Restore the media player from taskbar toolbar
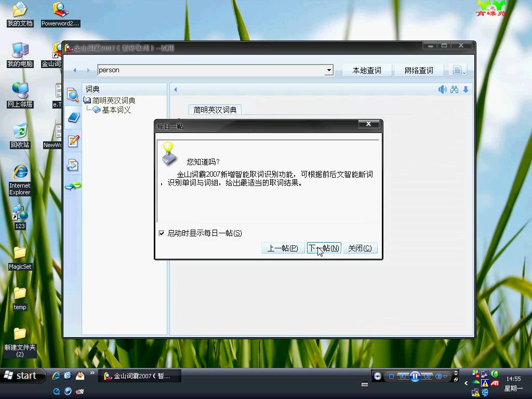 pyautogui.click(x=456, y=380)
